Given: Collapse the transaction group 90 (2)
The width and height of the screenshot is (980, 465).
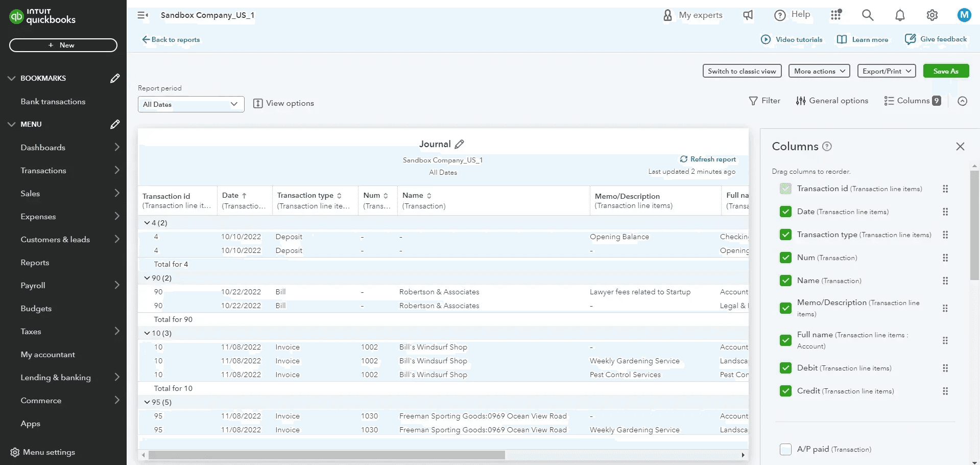Looking at the screenshot, I should click(147, 278).
